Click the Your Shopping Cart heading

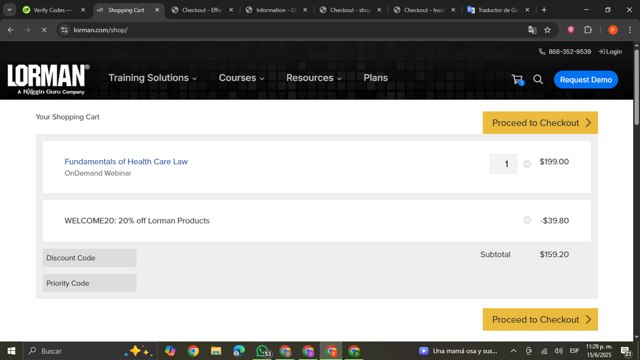[x=67, y=117]
